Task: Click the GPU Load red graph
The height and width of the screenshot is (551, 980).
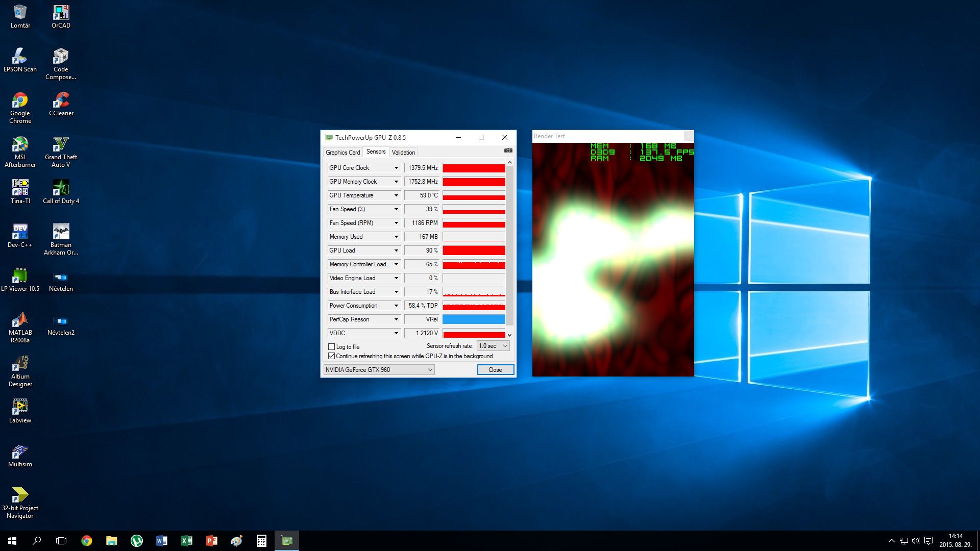Action: pyautogui.click(x=474, y=251)
